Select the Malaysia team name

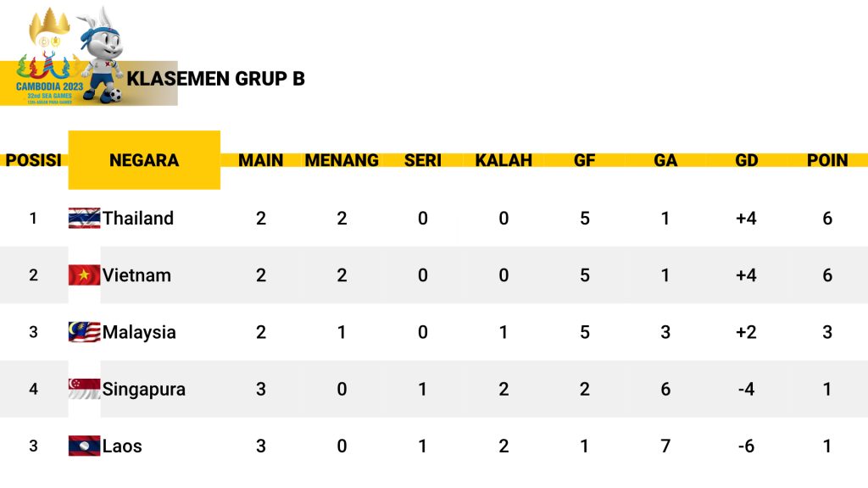tap(139, 332)
